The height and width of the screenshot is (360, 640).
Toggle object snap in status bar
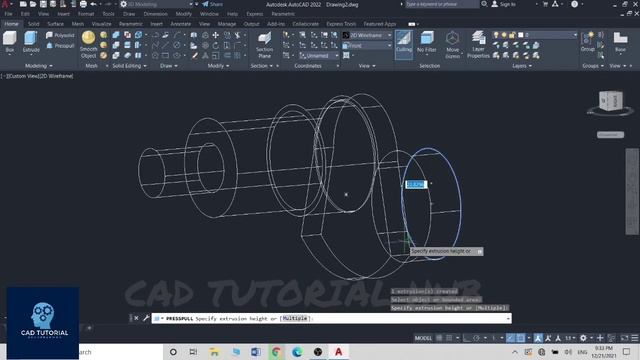pos(521,338)
